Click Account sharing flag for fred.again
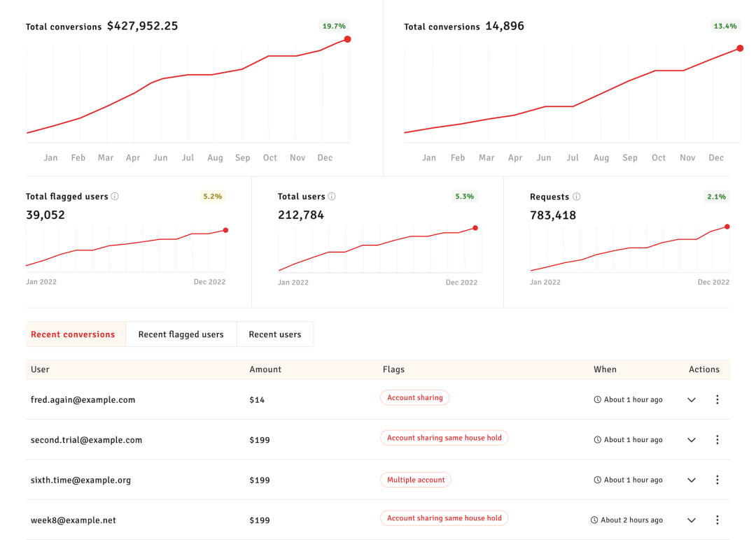The width and height of the screenshot is (756, 540). point(414,397)
